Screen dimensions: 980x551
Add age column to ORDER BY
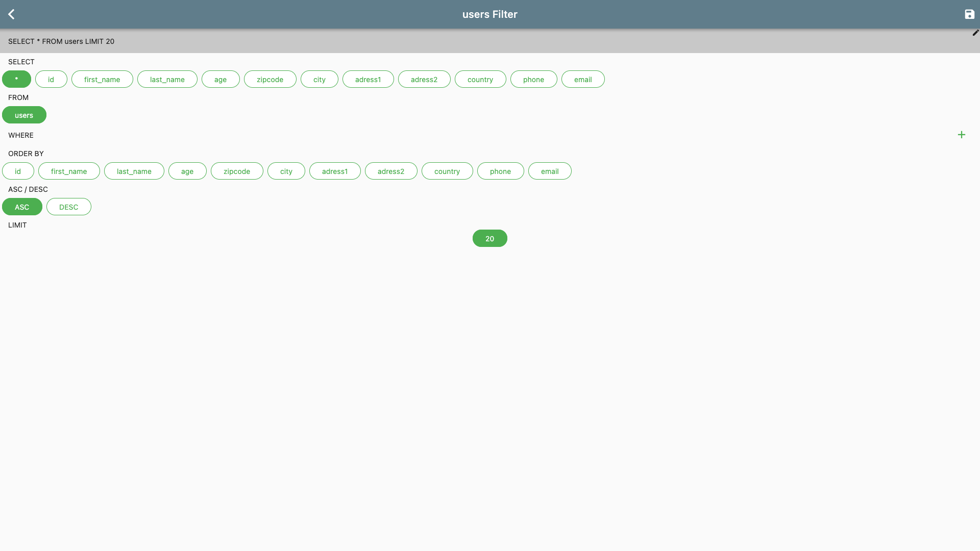coord(187,171)
